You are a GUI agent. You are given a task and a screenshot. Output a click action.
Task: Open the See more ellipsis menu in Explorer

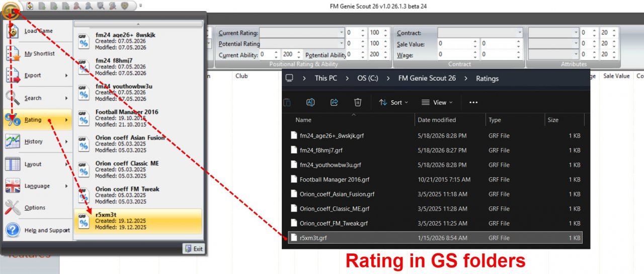click(x=473, y=102)
